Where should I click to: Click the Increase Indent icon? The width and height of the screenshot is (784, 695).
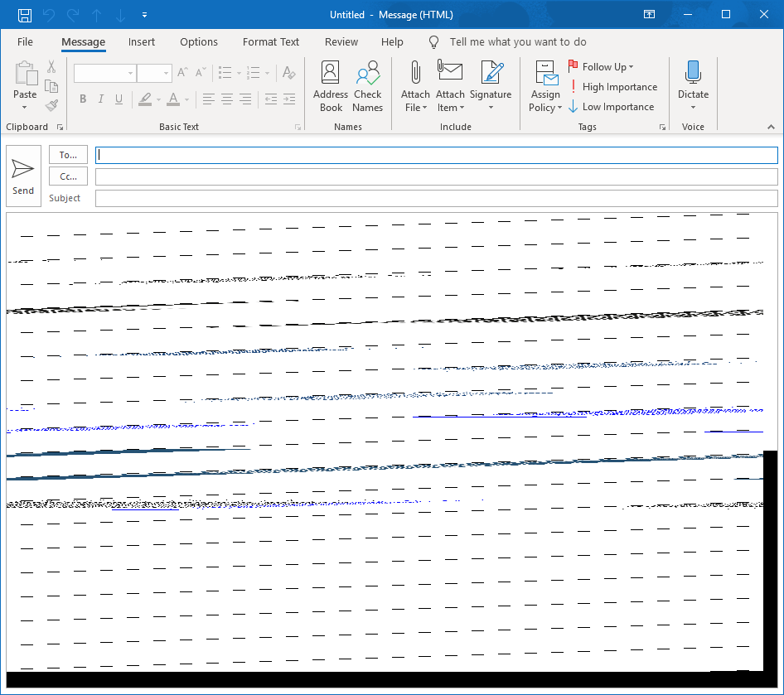(x=289, y=99)
